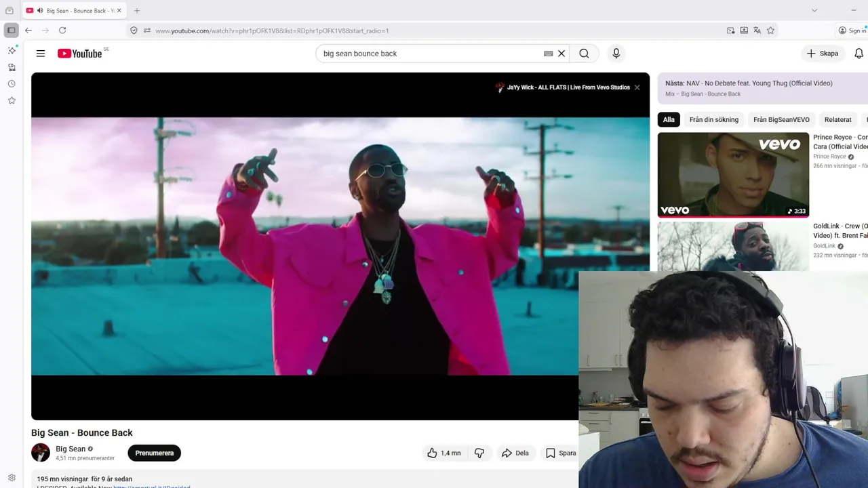Image resolution: width=868 pixels, height=488 pixels.
Task: Open the media capture icon in address bar
Action: [x=730, y=30]
